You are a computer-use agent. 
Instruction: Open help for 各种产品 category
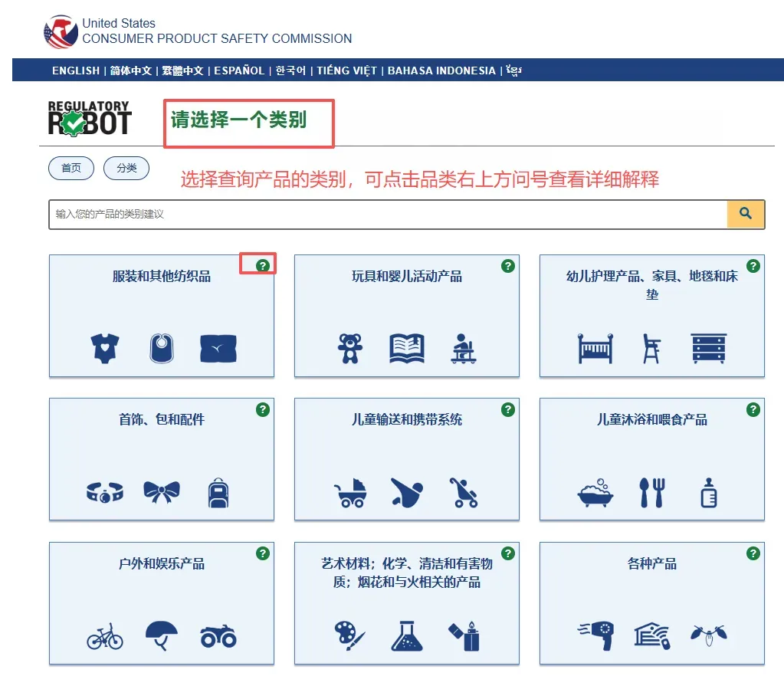pyautogui.click(x=753, y=553)
